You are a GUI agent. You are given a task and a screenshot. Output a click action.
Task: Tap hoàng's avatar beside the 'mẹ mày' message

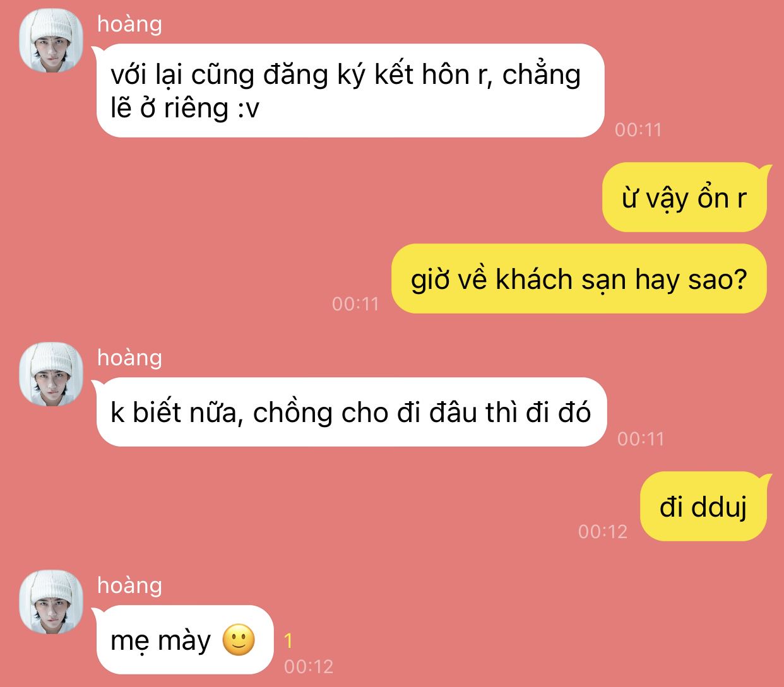tap(51, 602)
